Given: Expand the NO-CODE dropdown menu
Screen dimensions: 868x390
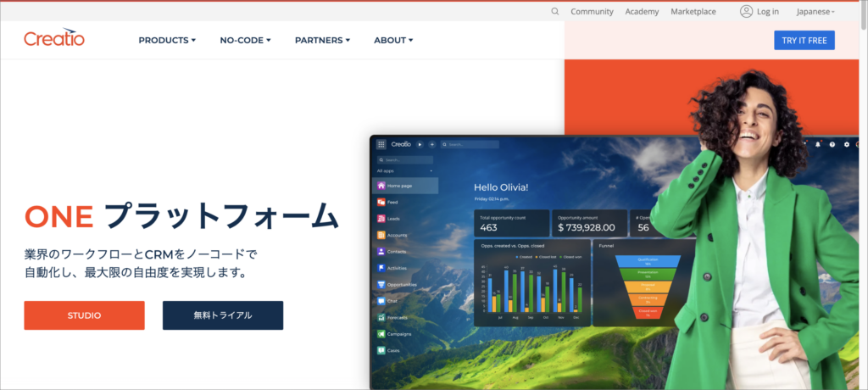Looking at the screenshot, I should [245, 40].
